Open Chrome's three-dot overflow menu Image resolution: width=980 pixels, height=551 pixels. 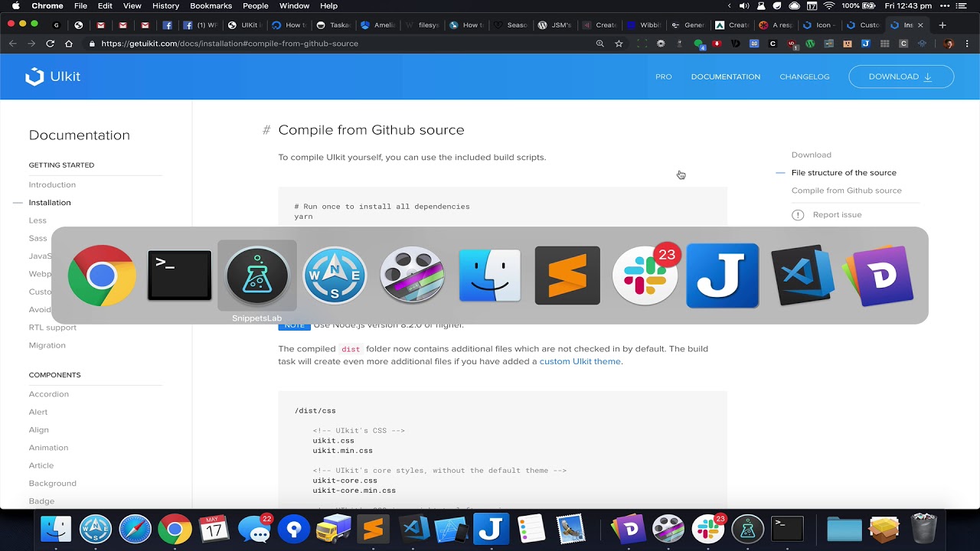(966, 44)
